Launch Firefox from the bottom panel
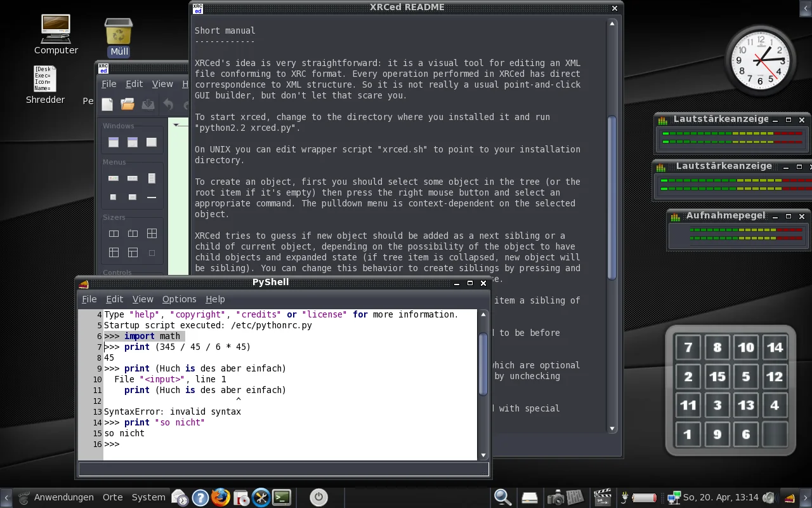This screenshot has height=508, width=812. pos(220,498)
